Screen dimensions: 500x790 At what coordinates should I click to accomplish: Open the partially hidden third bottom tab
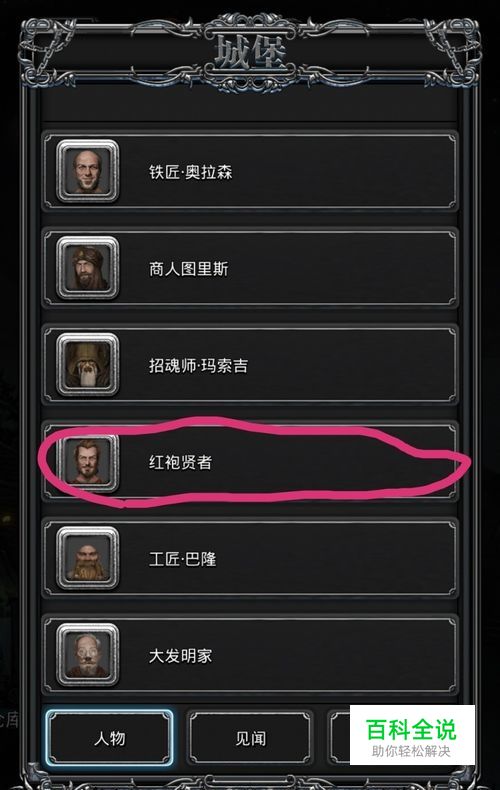pyautogui.click(x=340, y=738)
